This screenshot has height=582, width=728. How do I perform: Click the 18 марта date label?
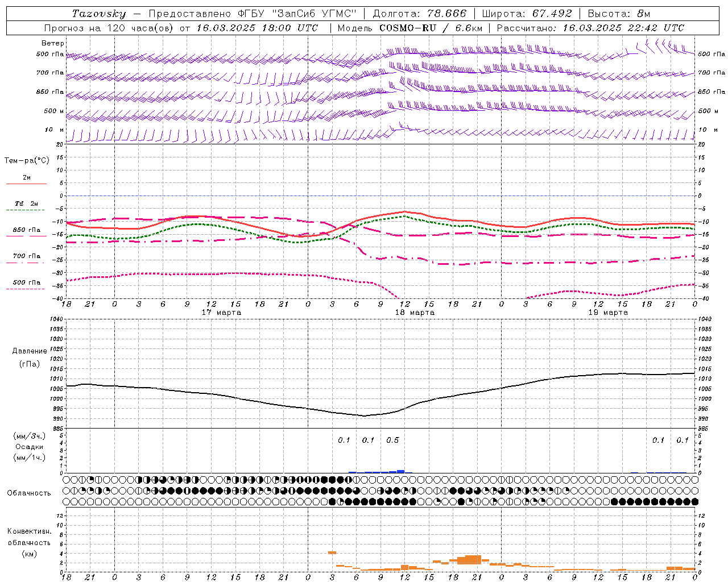point(415,313)
